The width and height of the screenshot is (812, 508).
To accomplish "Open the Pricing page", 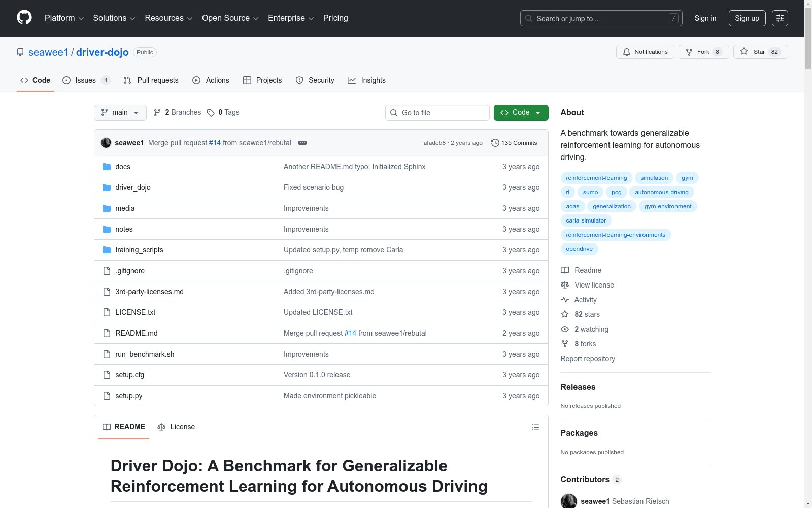I will point(335,18).
